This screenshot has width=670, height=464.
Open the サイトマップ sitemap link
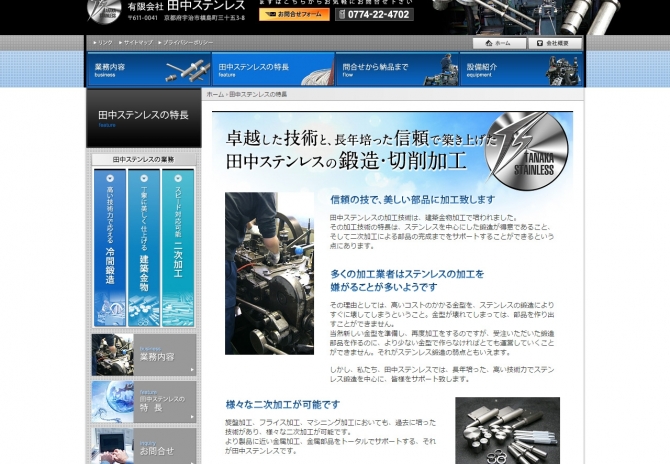(136, 43)
